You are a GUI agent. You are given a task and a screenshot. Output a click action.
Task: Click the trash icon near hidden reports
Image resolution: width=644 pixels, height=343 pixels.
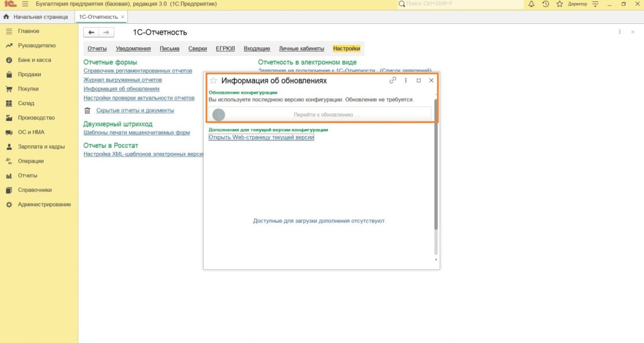[x=87, y=110]
